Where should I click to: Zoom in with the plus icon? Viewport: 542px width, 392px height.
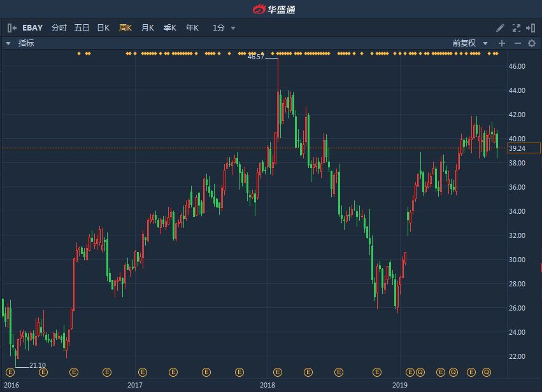coord(502,43)
